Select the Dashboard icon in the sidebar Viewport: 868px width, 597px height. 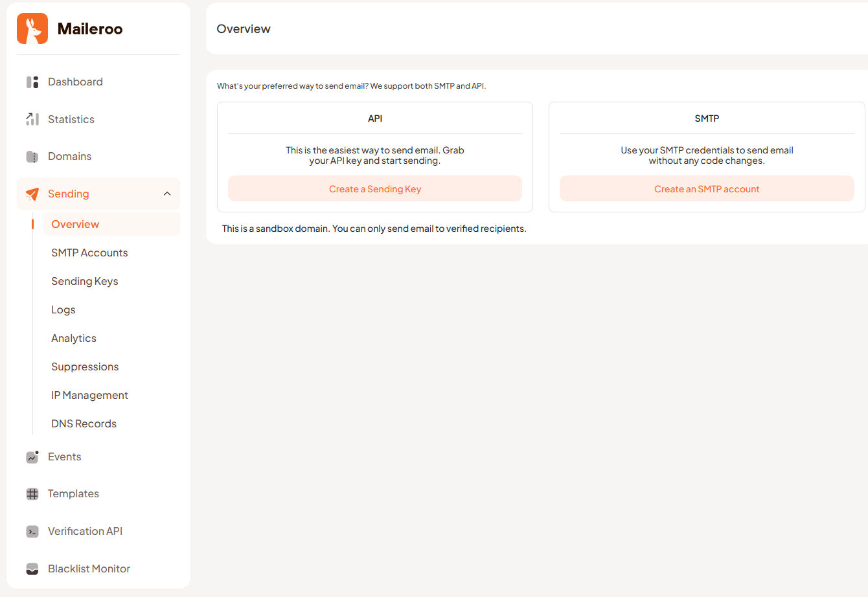coord(32,82)
